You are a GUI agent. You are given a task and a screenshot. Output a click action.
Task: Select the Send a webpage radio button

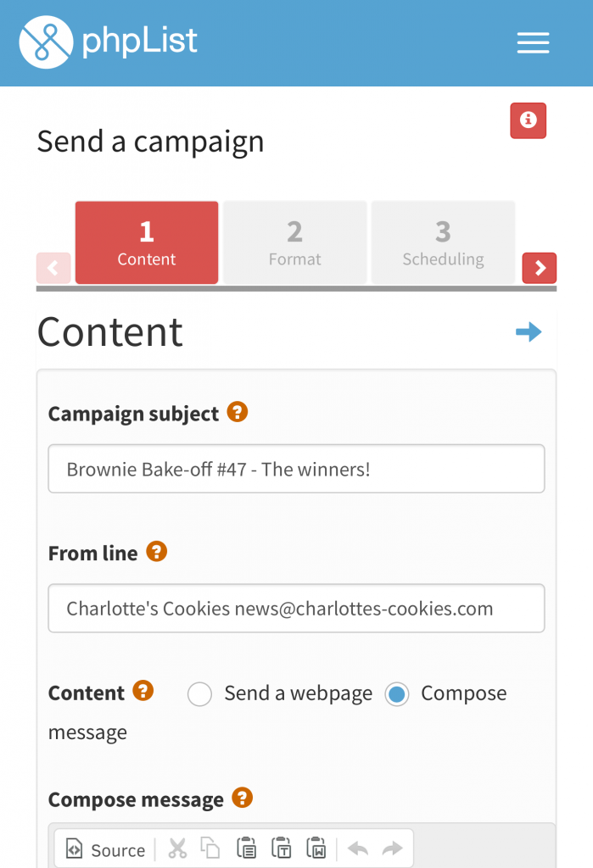[199, 693]
